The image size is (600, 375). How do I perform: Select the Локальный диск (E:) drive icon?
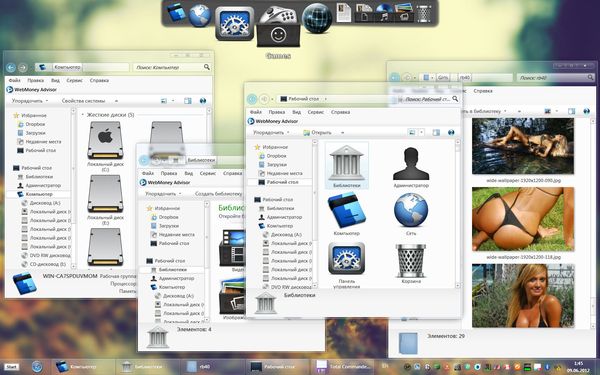(x=105, y=199)
